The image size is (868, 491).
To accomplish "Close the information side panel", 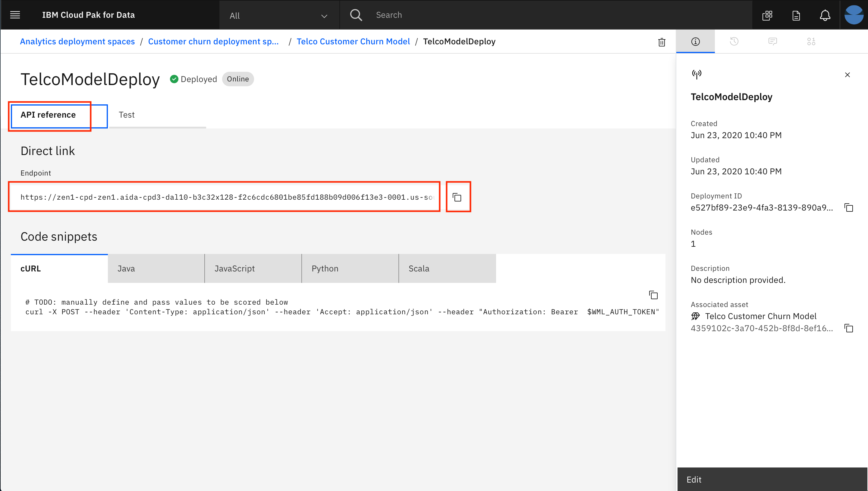I will 847,75.
